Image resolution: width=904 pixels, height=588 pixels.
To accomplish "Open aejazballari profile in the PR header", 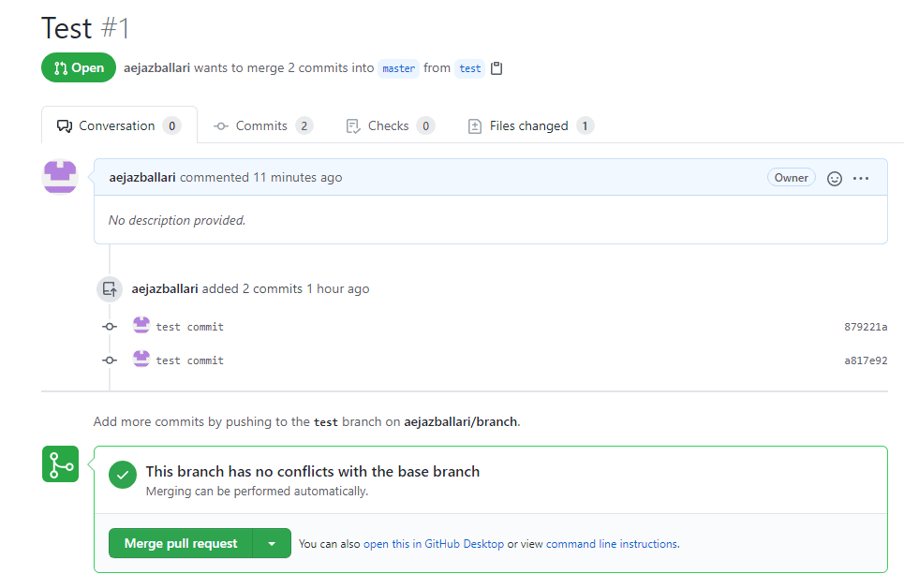I will click(156, 68).
